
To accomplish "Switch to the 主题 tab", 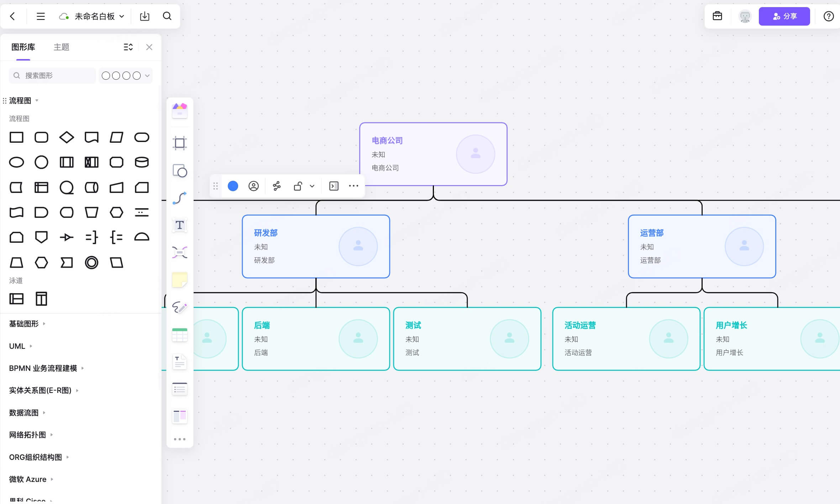I will click(x=61, y=47).
